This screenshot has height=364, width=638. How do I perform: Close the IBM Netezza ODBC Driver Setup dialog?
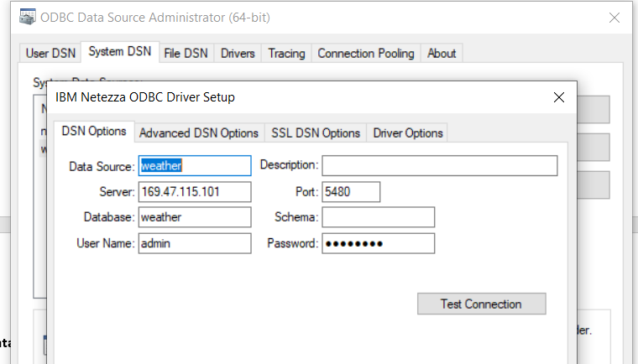pyautogui.click(x=559, y=97)
